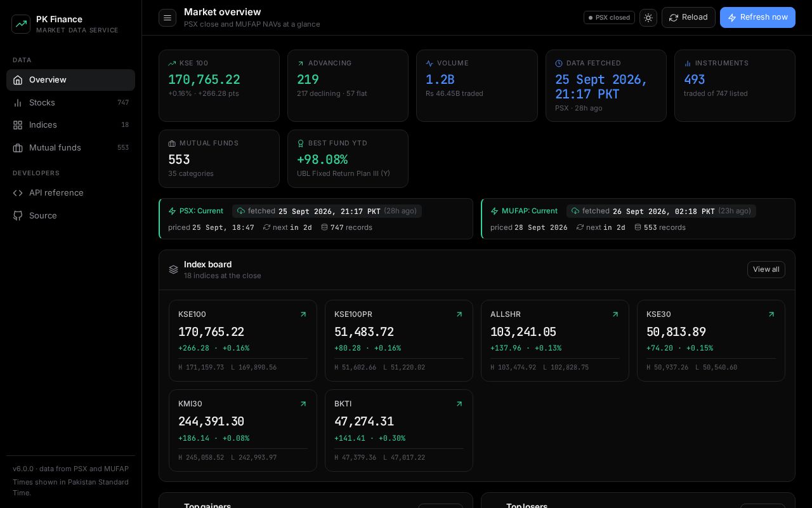Click the PSX fetched timestamp pill
The height and width of the screenshot is (508, 812).
(x=327, y=211)
